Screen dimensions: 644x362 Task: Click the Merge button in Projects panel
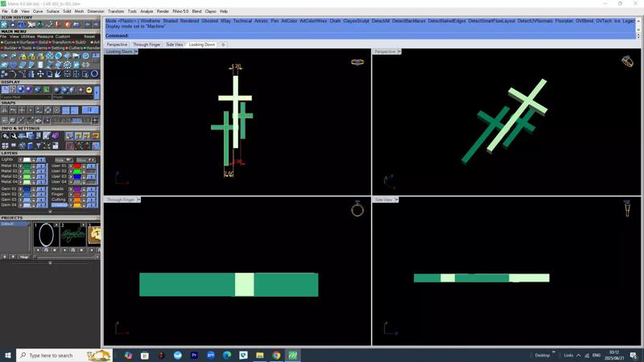(24, 257)
